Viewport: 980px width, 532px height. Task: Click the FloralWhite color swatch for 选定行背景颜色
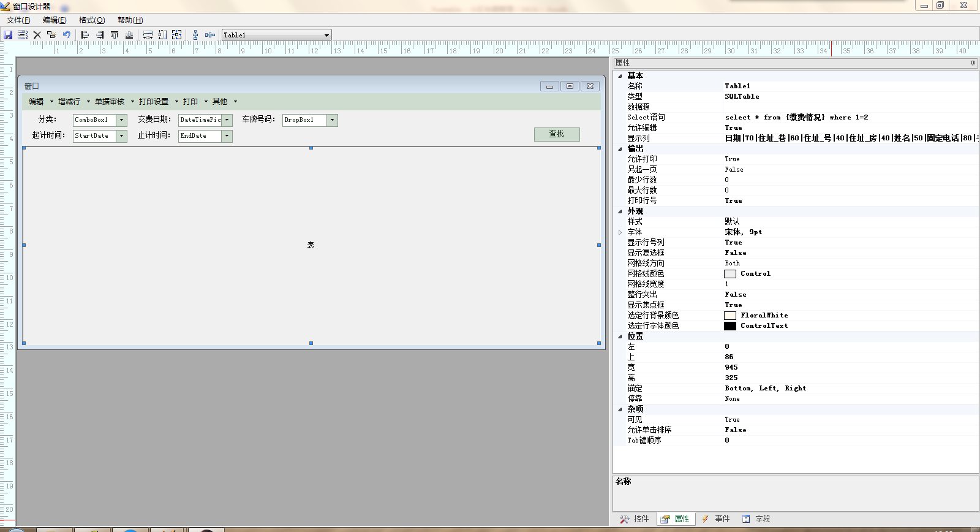coord(730,316)
